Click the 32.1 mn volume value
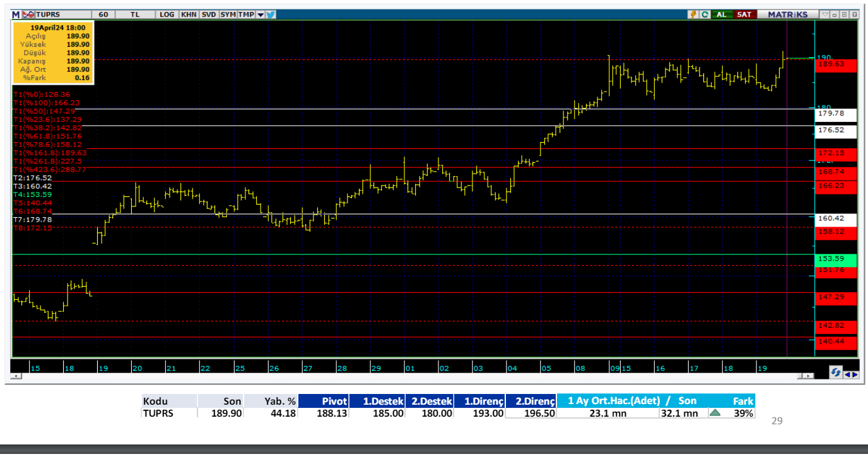The height and width of the screenshot is (459, 868). pyautogui.click(x=680, y=413)
